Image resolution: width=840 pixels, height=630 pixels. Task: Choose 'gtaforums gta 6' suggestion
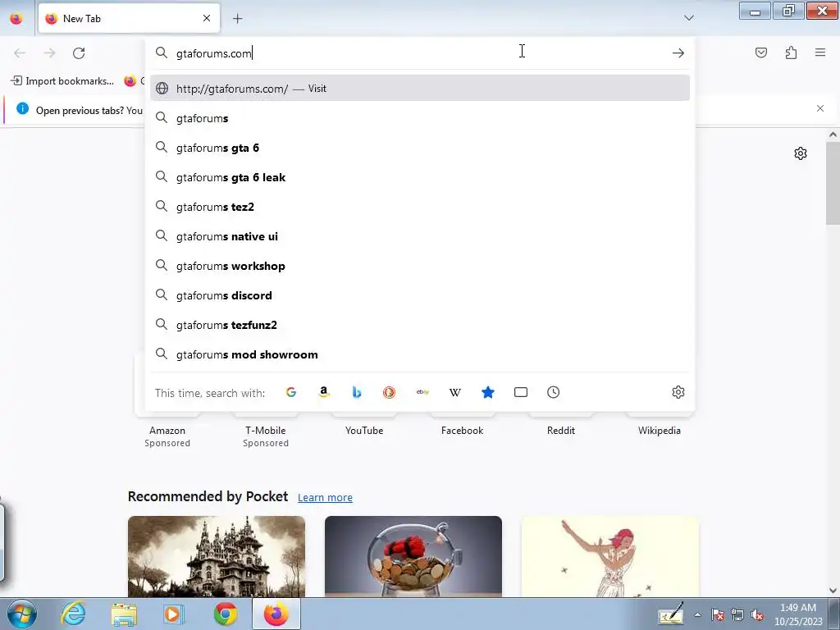tap(420, 148)
